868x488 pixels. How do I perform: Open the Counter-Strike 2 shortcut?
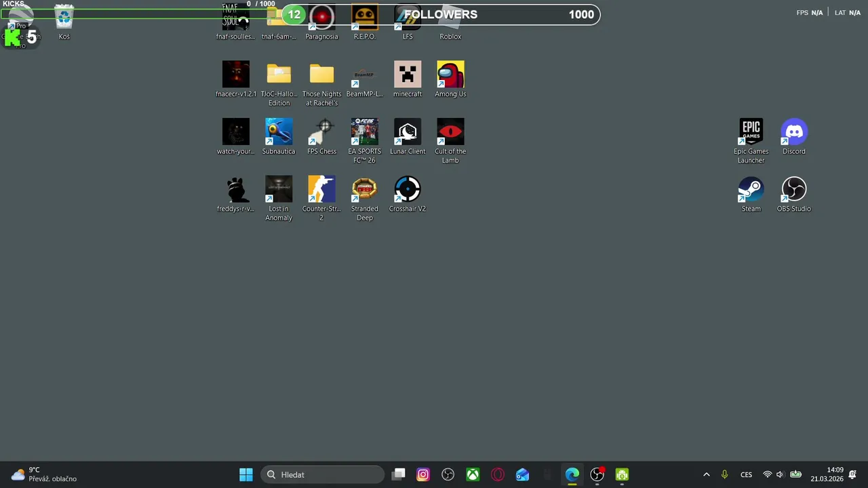pos(321,199)
